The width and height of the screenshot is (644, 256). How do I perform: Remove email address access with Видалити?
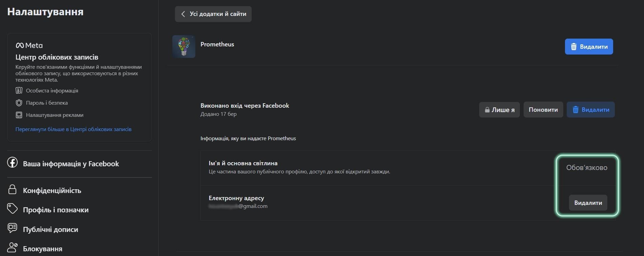588,203
